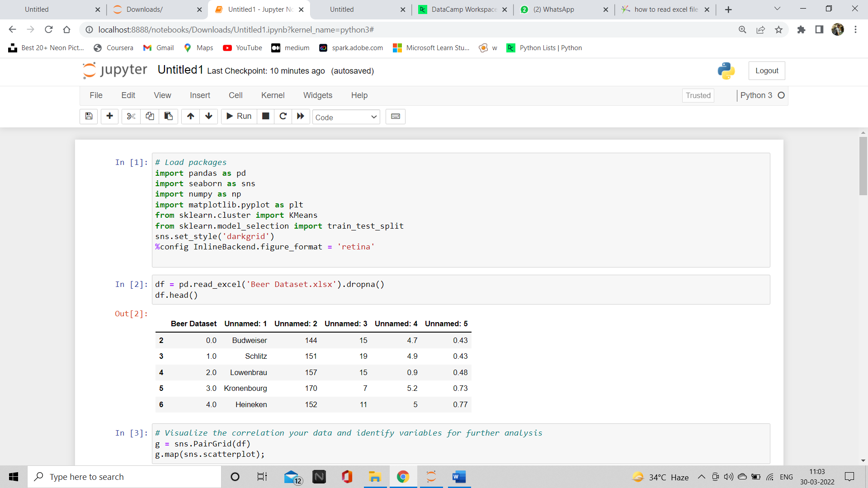Expand the Chrome tab list chevron

click(777, 9)
